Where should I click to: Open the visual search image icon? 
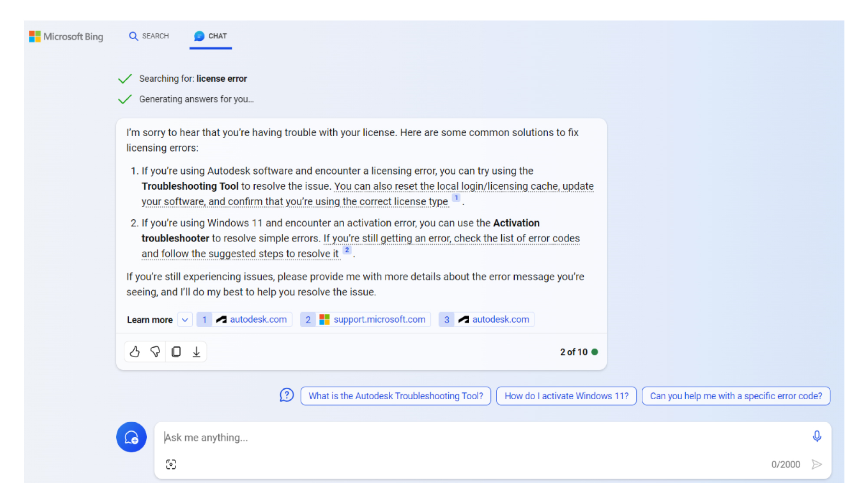(171, 464)
